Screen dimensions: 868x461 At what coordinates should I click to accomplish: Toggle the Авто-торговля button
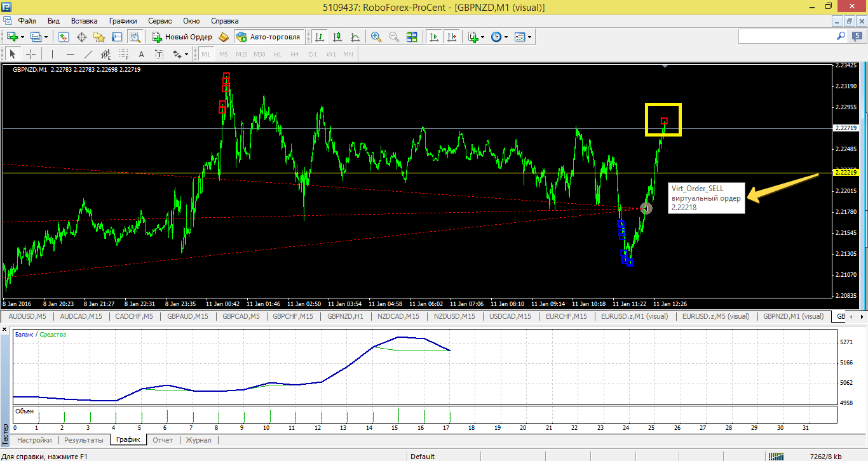pos(268,37)
